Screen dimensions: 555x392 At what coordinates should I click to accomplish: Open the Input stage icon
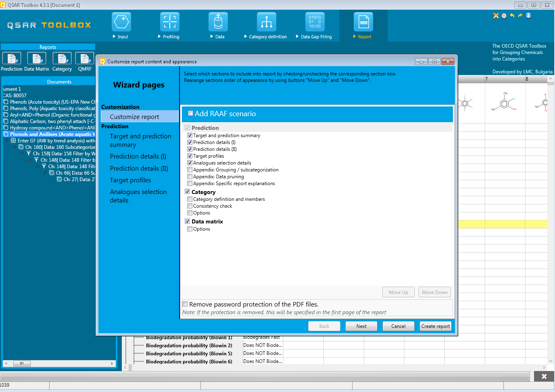(x=121, y=22)
